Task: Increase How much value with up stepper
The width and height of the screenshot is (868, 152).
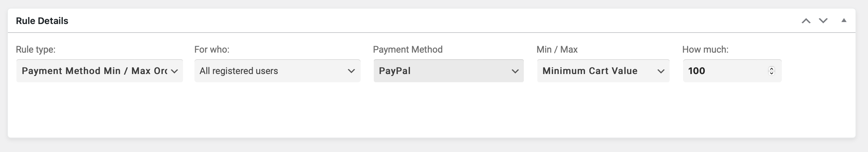Action: (772, 68)
